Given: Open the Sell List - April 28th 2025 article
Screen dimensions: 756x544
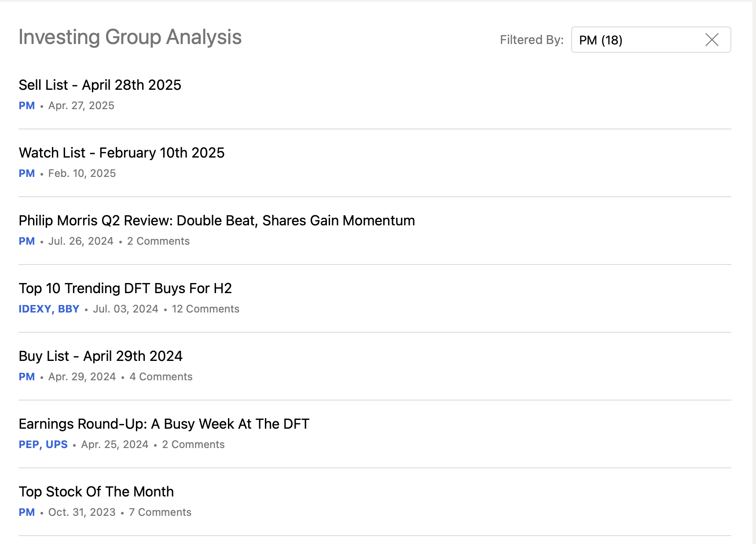Looking at the screenshot, I should [100, 85].
